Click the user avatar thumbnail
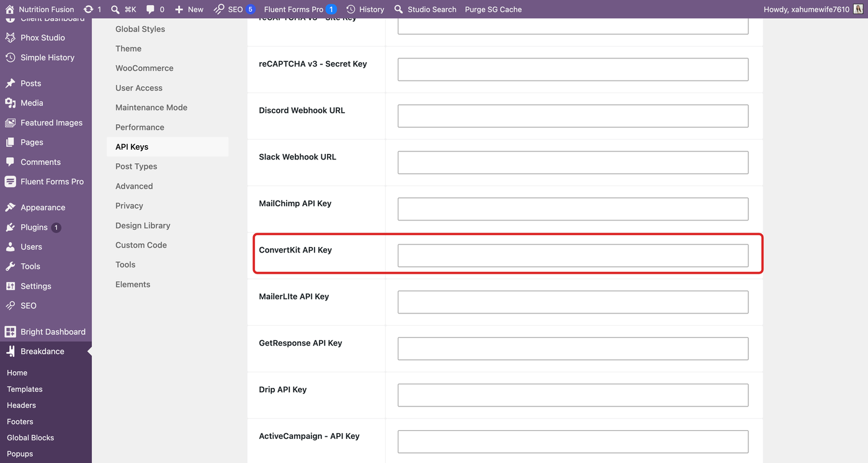The width and height of the screenshot is (868, 463). [858, 9]
